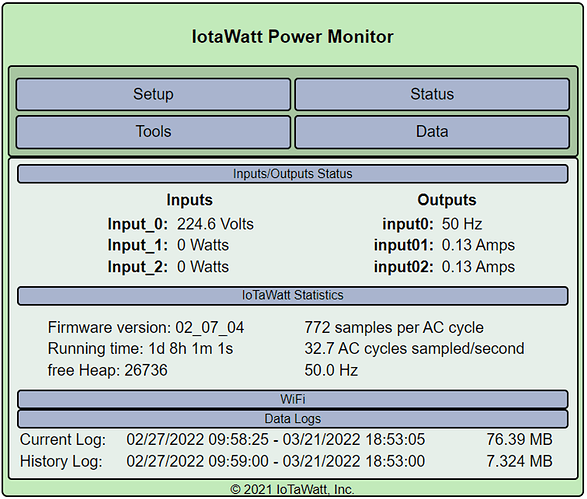The width and height of the screenshot is (587, 499).
Task: Open the Setup menu button
Action: 153,94
